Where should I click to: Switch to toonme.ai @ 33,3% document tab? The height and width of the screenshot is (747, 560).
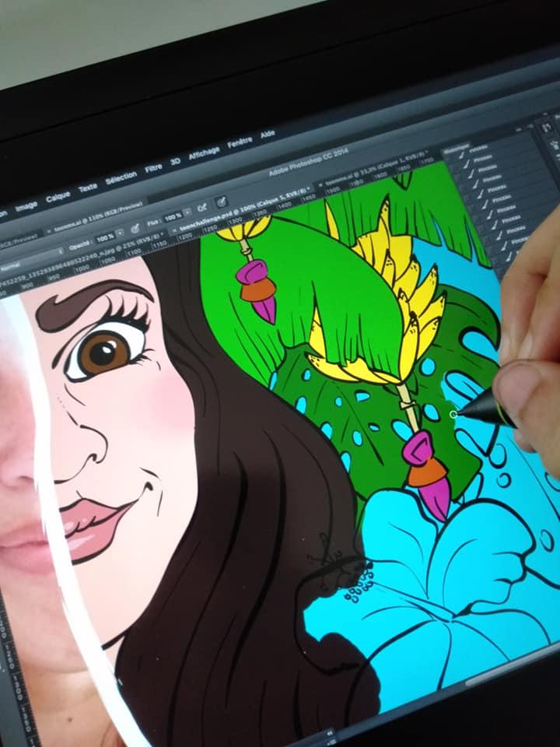pyautogui.click(x=376, y=167)
